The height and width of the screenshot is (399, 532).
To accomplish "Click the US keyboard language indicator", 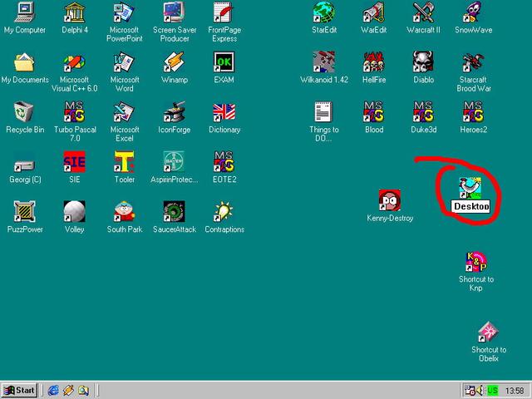I will (x=493, y=391).
